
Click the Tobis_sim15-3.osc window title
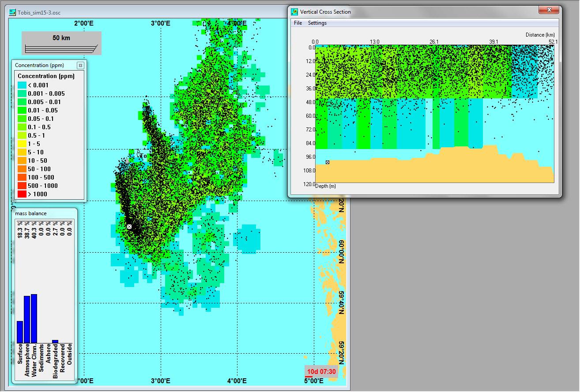[39, 12]
